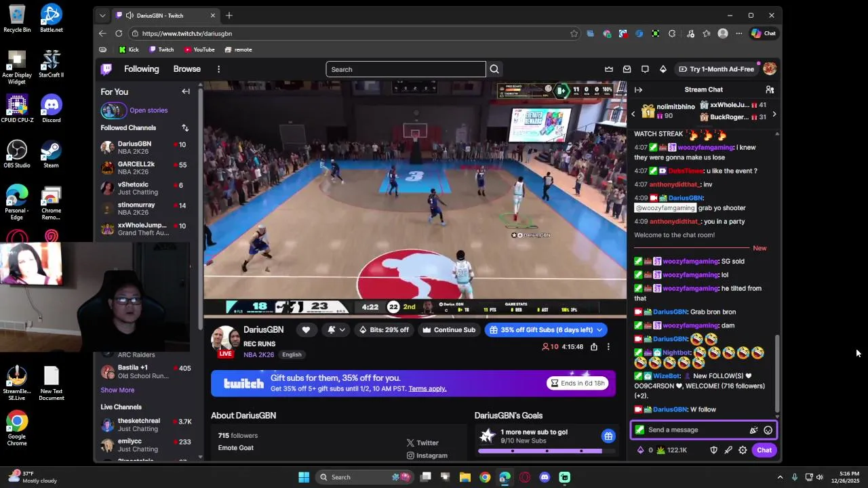Open the YouTube bookmark
868x488 pixels.
[x=199, y=49]
